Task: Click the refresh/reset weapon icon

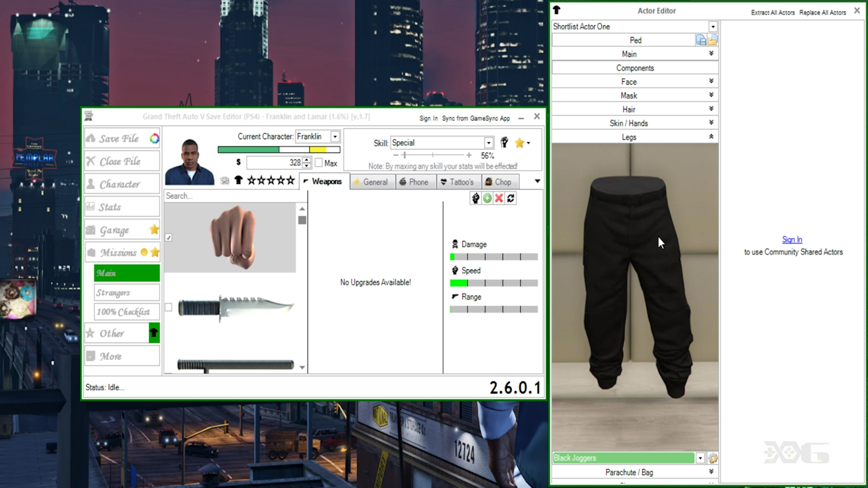Action: coord(510,198)
